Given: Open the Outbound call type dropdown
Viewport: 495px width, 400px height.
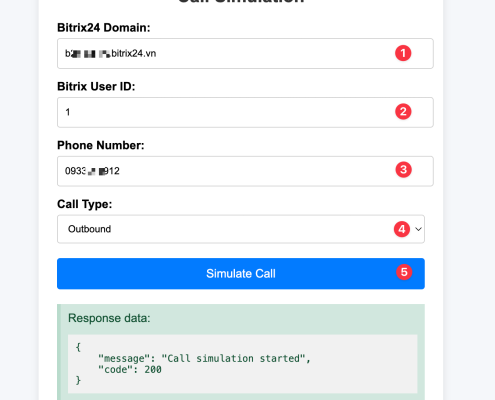Looking at the screenshot, I should click(241, 229).
